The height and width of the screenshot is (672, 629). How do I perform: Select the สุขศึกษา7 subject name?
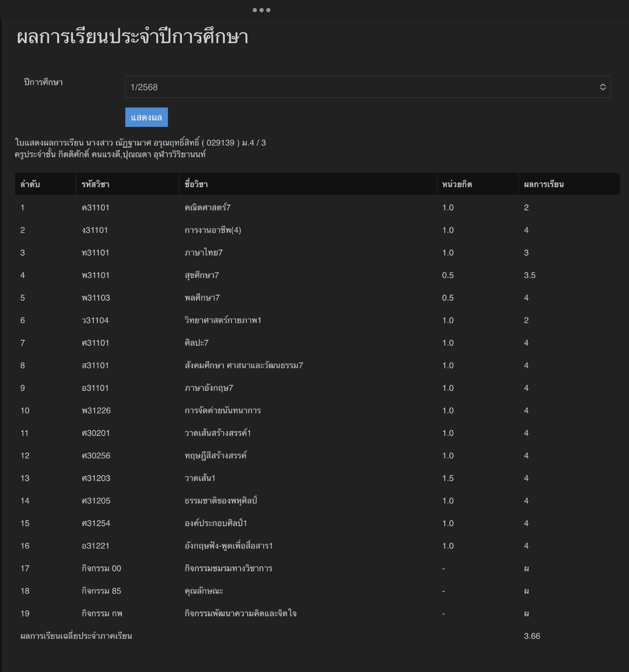tap(202, 275)
